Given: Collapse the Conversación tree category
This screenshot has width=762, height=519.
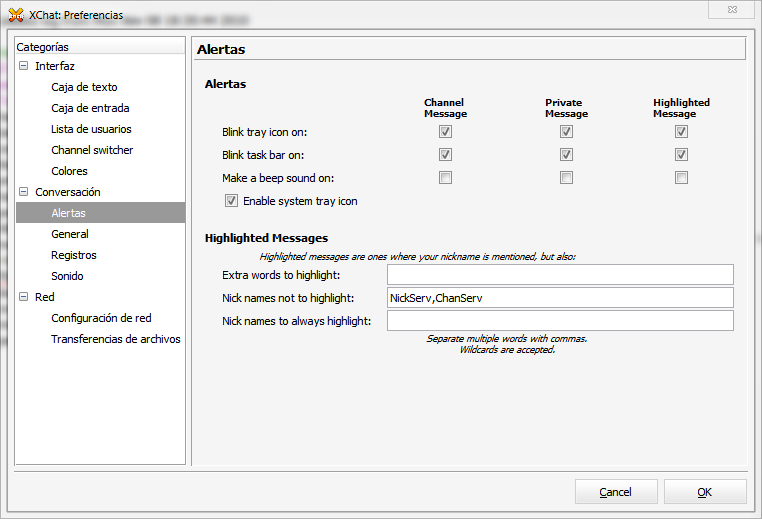Looking at the screenshot, I should pos(23,192).
